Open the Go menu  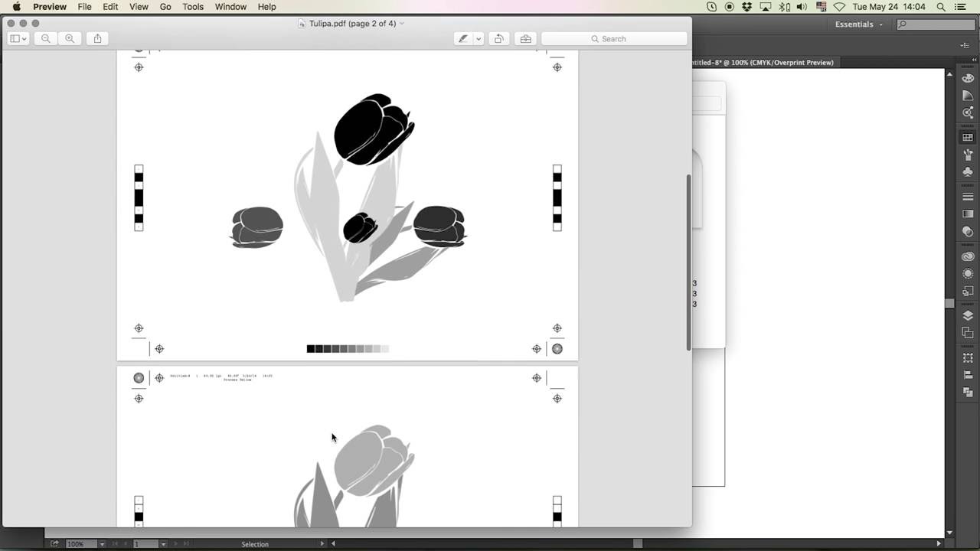(165, 7)
